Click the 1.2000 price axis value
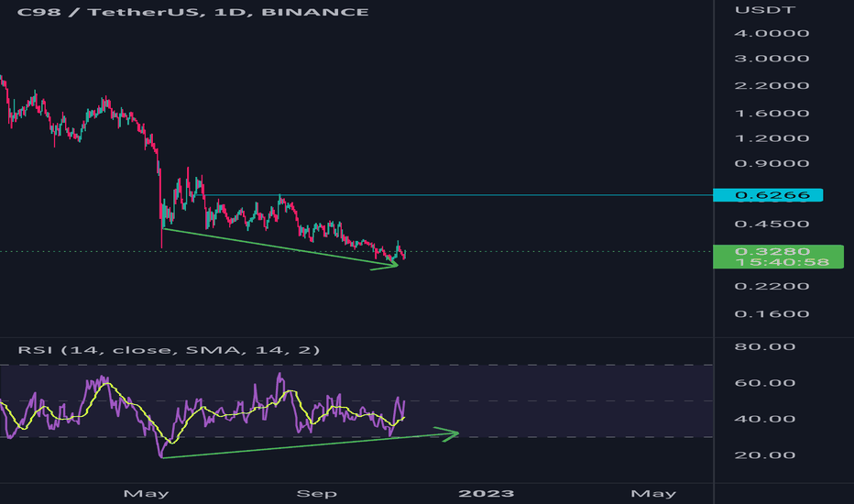 pos(772,138)
